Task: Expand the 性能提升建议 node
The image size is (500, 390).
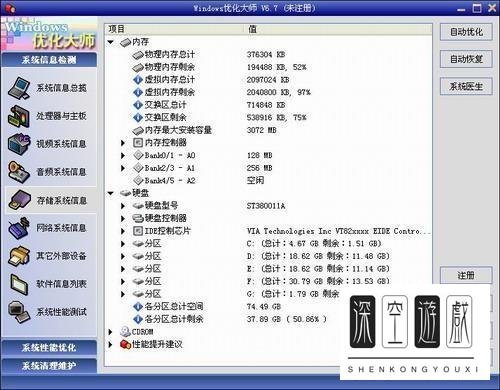Action: coord(110,344)
